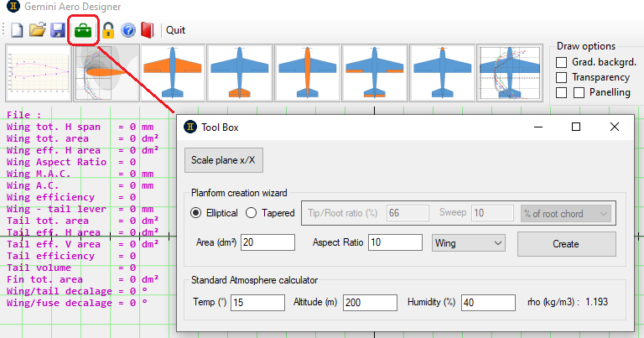Image resolution: width=644 pixels, height=338 pixels.
Task: Click the Scale plane x/X button
Action: [x=224, y=160]
